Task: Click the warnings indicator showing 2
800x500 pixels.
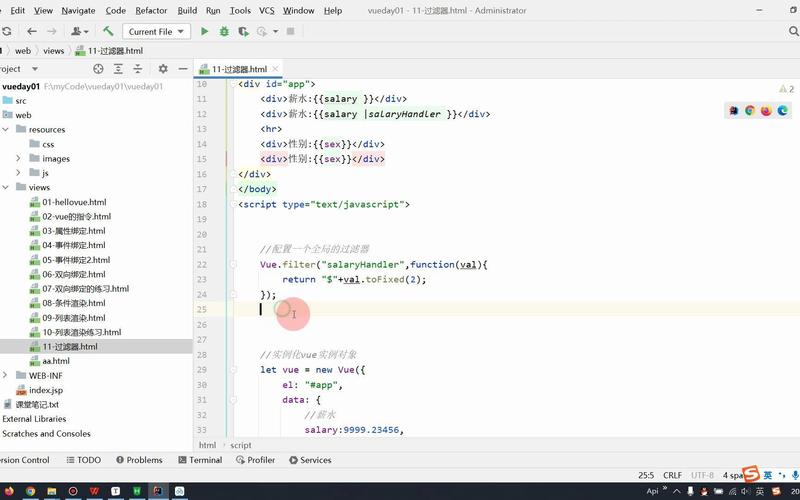Action: pyautogui.click(x=786, y=89)
